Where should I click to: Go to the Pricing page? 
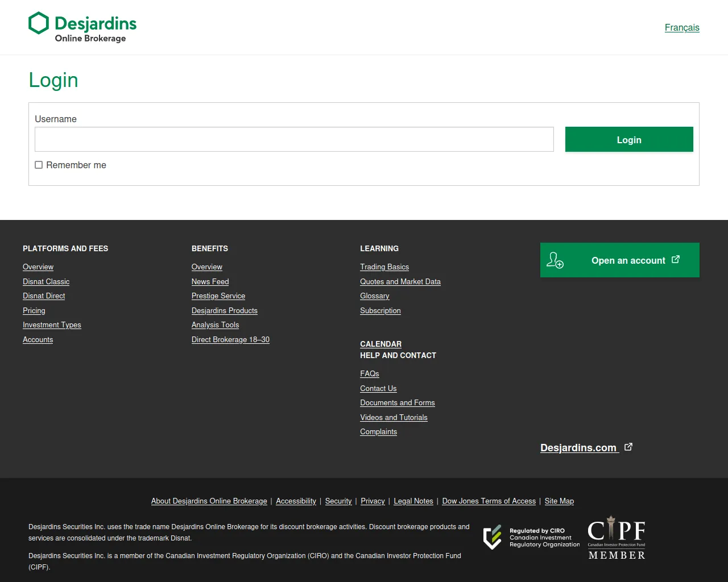34,310
